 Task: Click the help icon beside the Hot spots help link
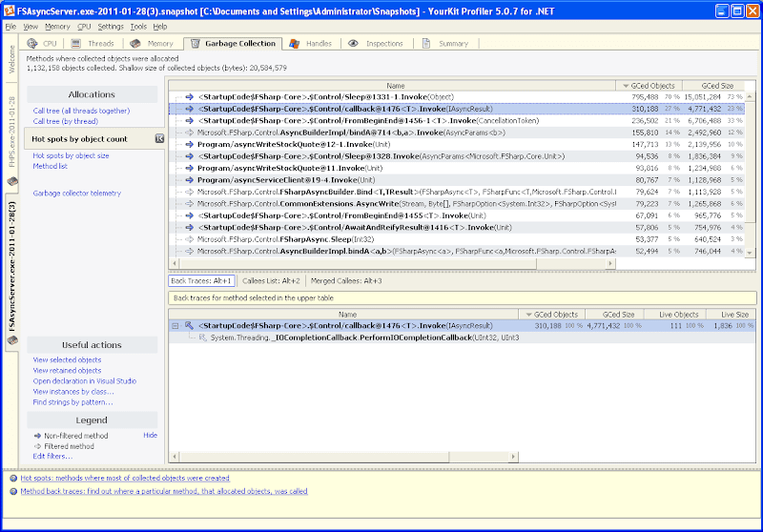(x=13, y=479)
